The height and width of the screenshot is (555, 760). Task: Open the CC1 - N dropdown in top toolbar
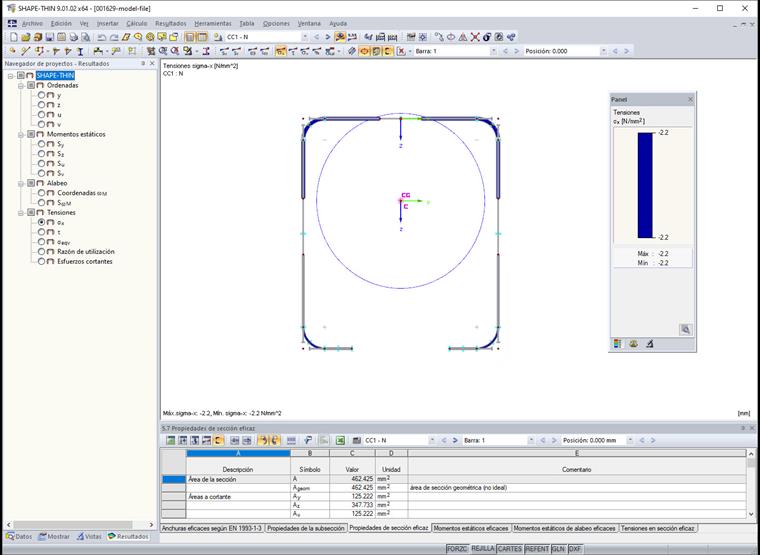(x=304, y=37)
